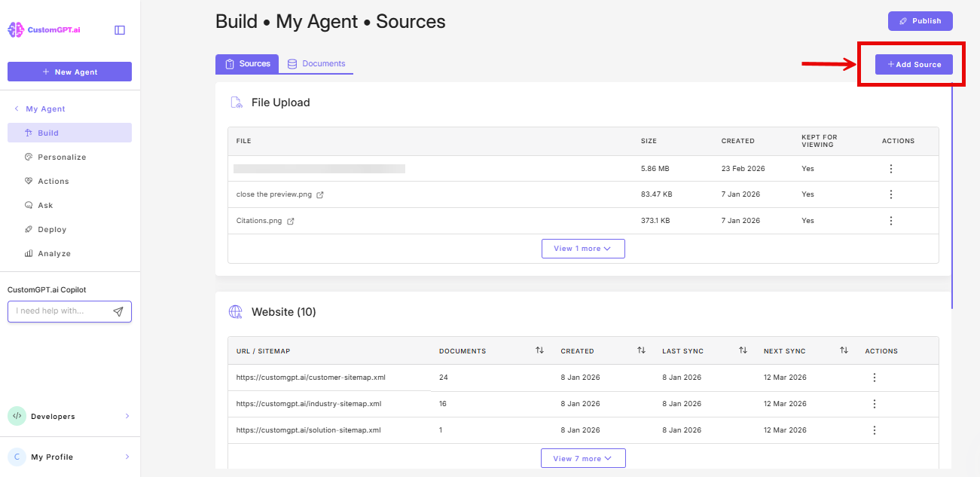Select the Sources tab
980x477 pixels.
point(247,63)
